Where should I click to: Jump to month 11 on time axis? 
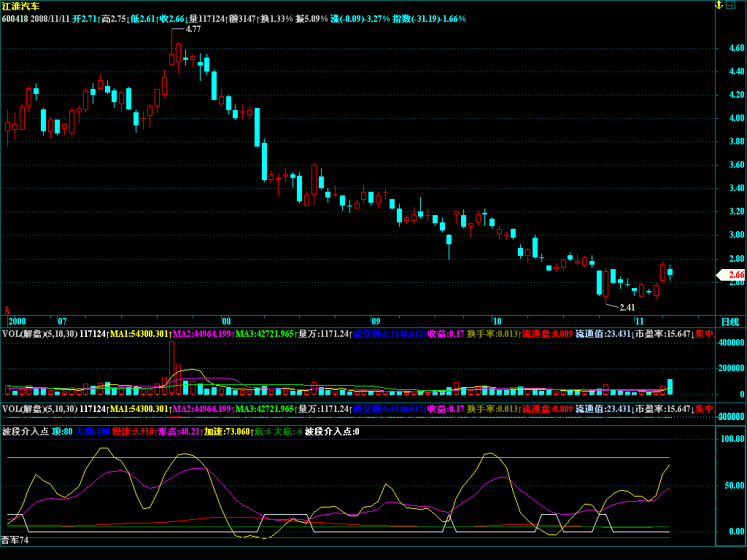coord(639,322)
